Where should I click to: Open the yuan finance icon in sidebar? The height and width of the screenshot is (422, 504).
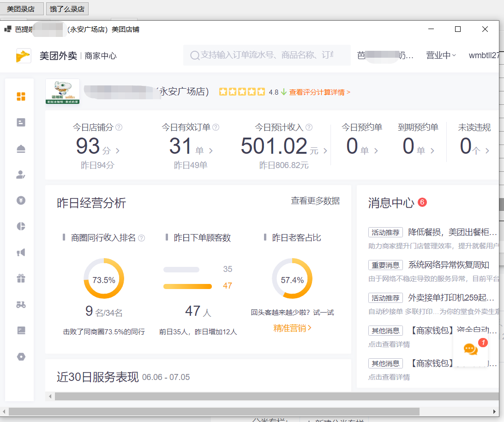point(21,200)
